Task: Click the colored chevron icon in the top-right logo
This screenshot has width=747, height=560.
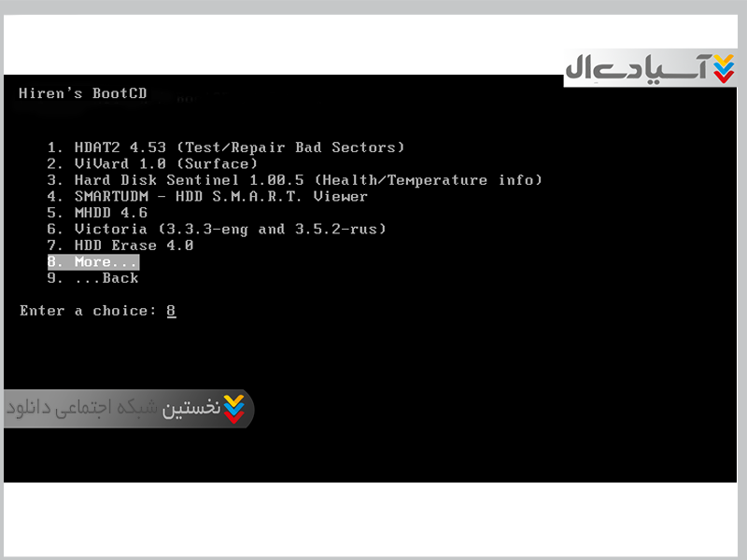Action: pyautogui.click(x=725, y=69)
